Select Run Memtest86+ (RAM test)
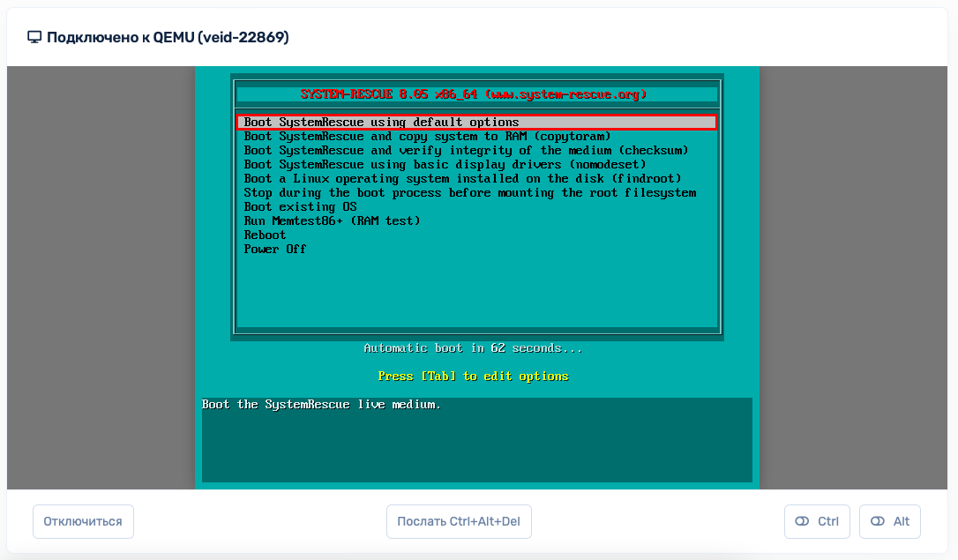The height and width of the screenshot is (560, 958). (332, 220)
